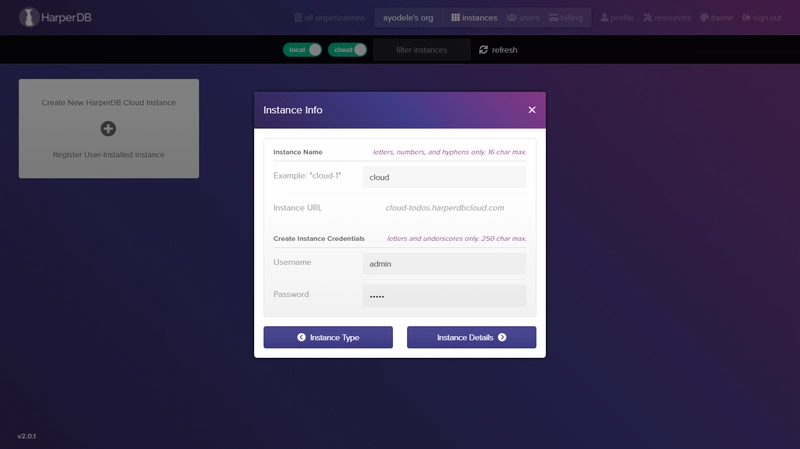Edit the Instance Name field
The height and width of the screenshot is (449, 800).
444,177
